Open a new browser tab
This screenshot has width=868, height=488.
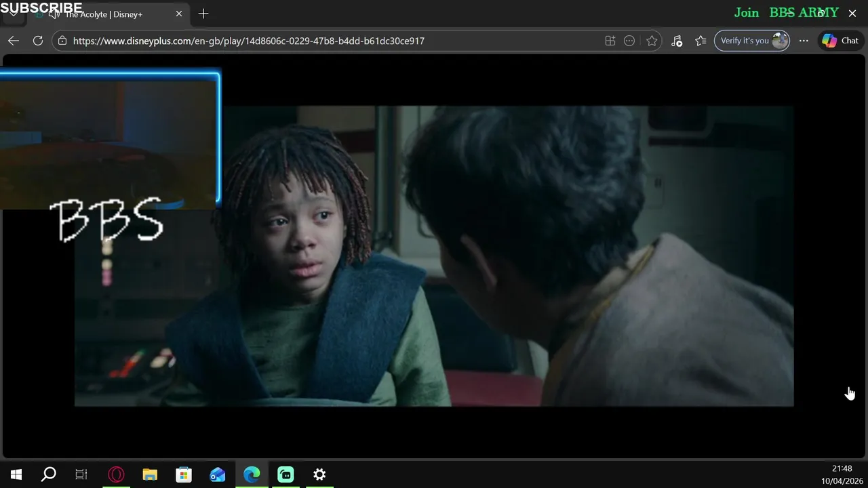click(x=203, y=14)
